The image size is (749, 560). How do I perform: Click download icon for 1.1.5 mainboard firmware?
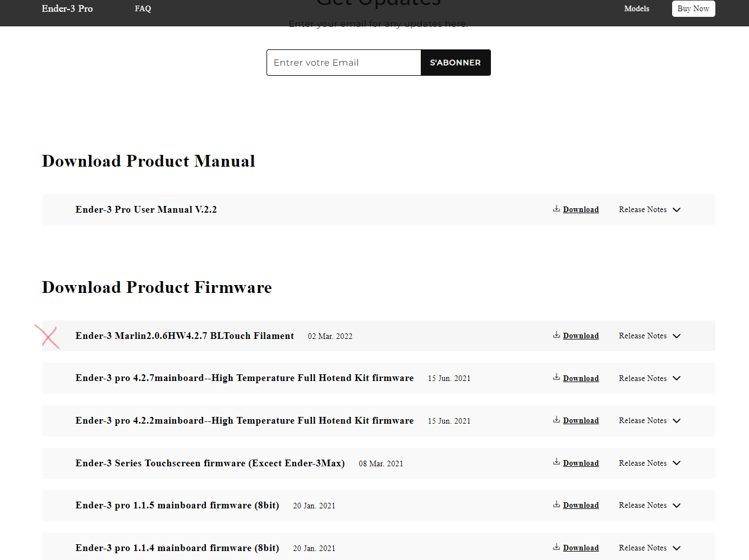557,504
